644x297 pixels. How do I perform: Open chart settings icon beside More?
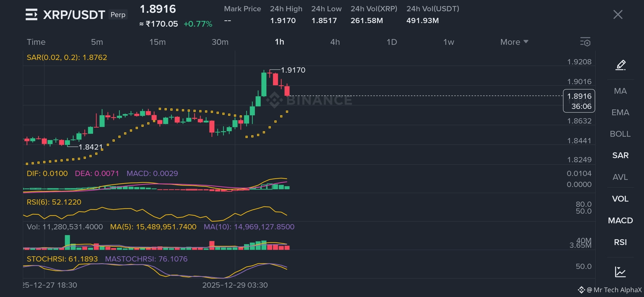click(585, 42)
